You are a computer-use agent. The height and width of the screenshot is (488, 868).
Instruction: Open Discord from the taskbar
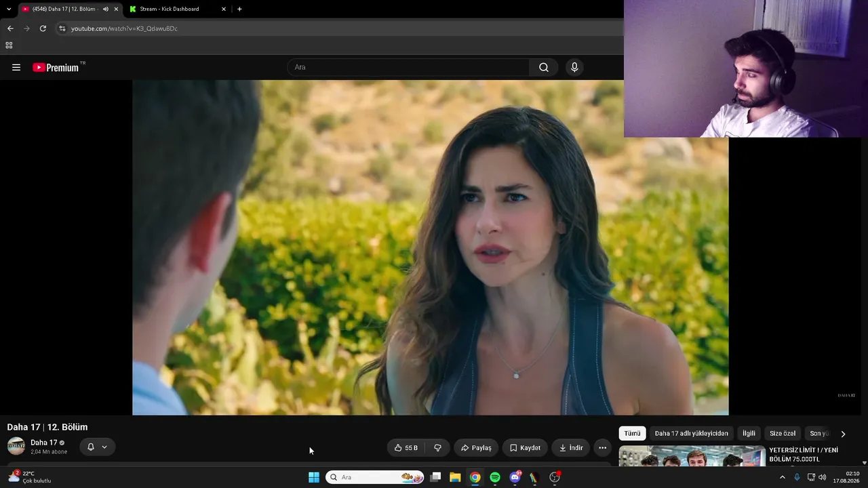coord(515,476)
